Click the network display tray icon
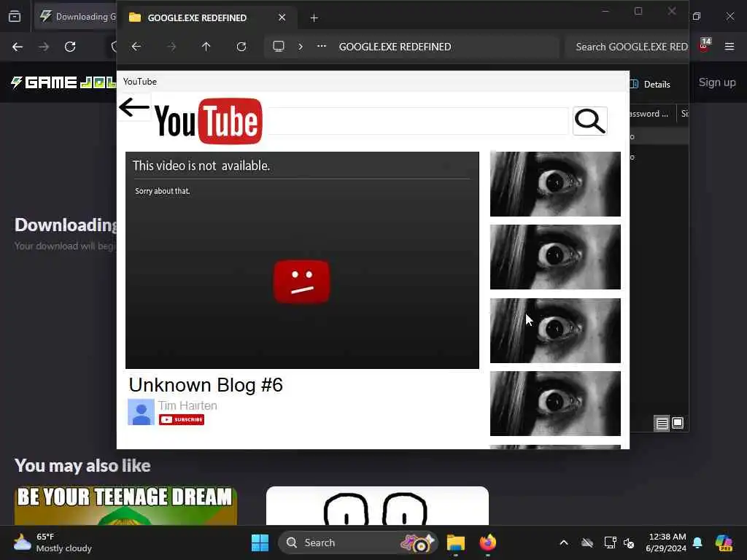Image resolution: width=747 pixels, height=560 pixels. point(610,542)
